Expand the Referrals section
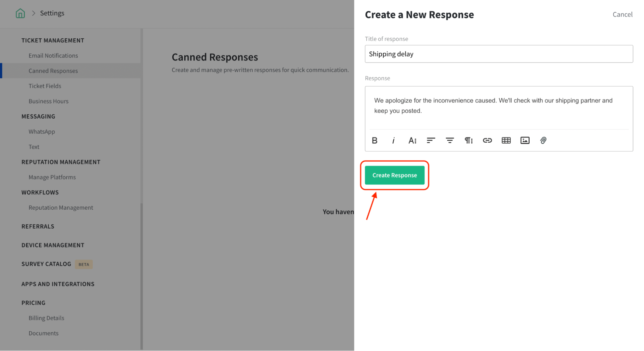Image resolution: width=644 pixels, height=351 pixels. click(x=38, y=226)
